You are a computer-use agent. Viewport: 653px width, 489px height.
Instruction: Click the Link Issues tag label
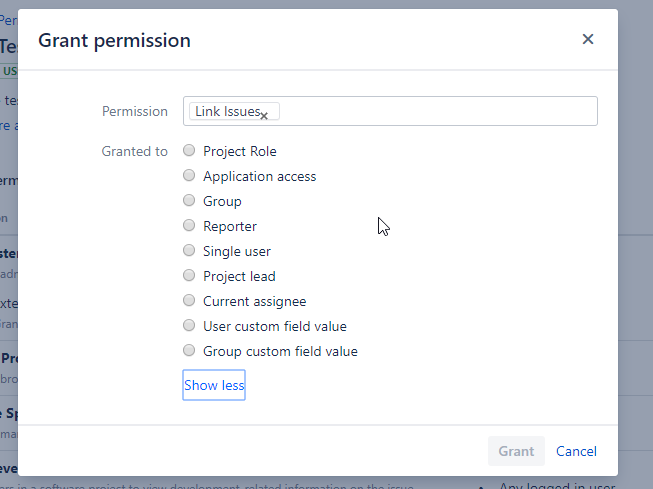226,111
